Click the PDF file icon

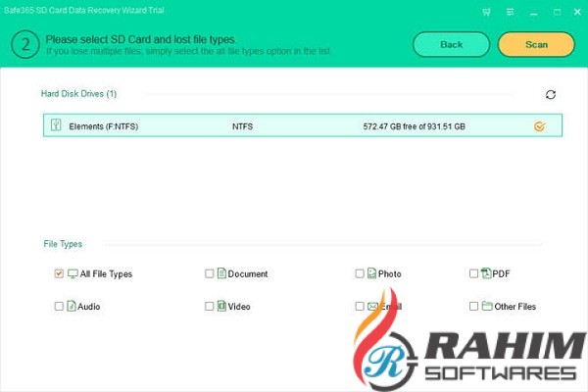486,273
